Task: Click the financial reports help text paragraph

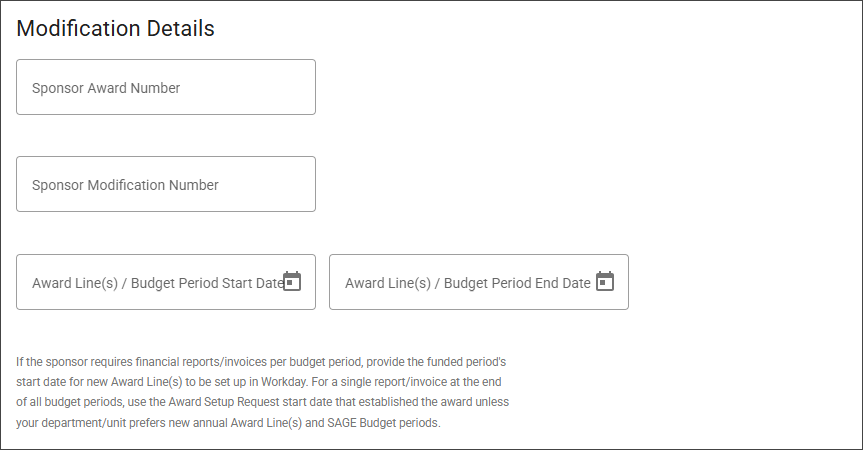Action: 264,391
